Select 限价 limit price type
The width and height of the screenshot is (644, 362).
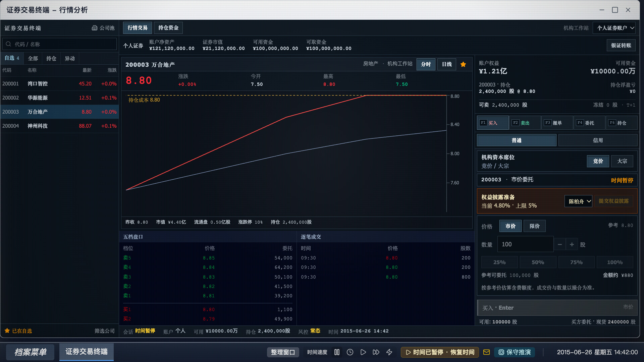[534, 226]
